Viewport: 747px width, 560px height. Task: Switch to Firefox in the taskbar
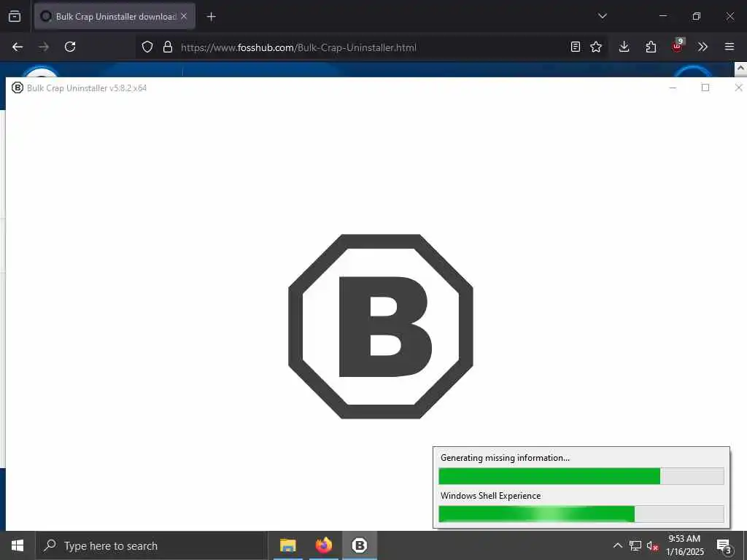(x=324, y=545)
